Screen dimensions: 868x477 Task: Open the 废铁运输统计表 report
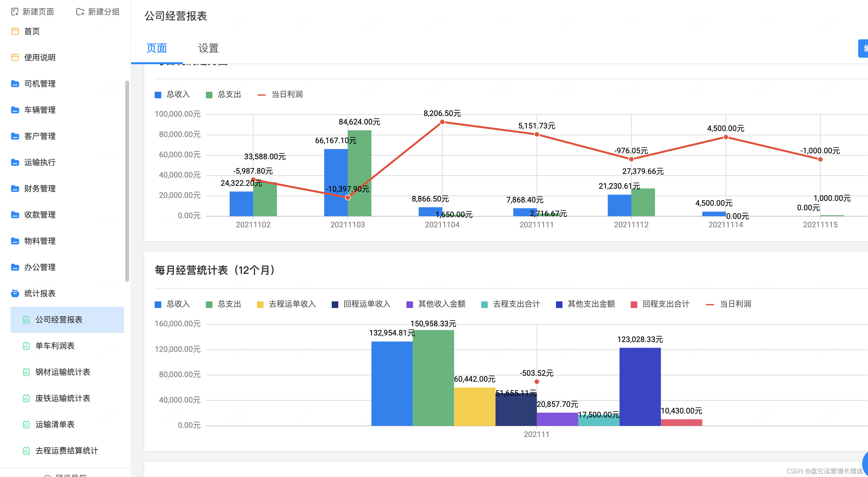pos(63,398)
